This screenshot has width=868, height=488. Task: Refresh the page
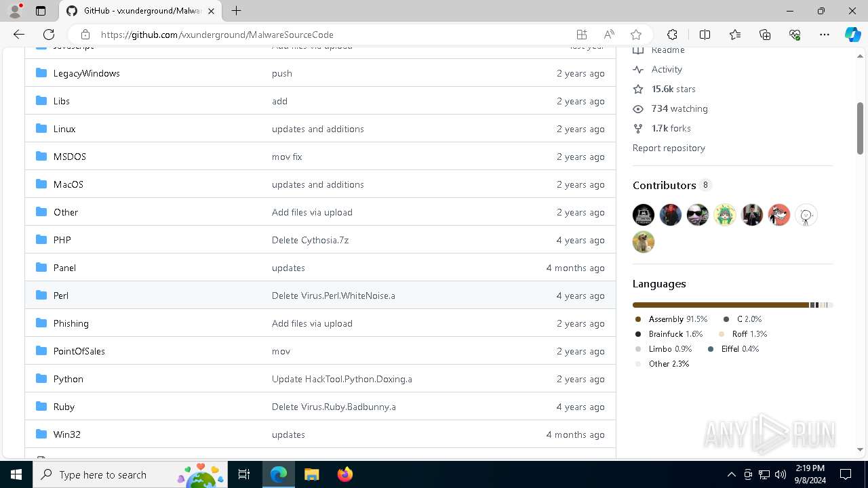49,35
